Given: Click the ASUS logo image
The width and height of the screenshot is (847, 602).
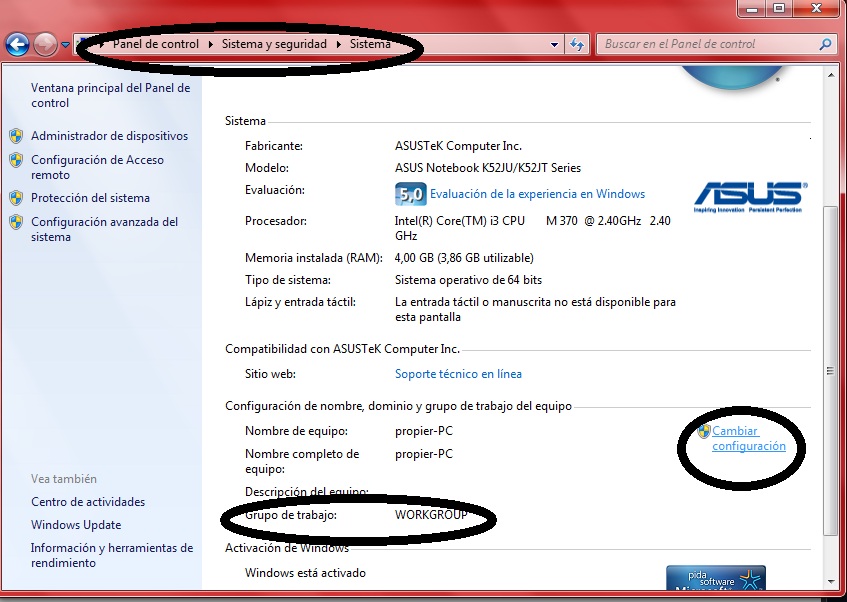Looking at the screenshot, I should click(x=748, y=196).
